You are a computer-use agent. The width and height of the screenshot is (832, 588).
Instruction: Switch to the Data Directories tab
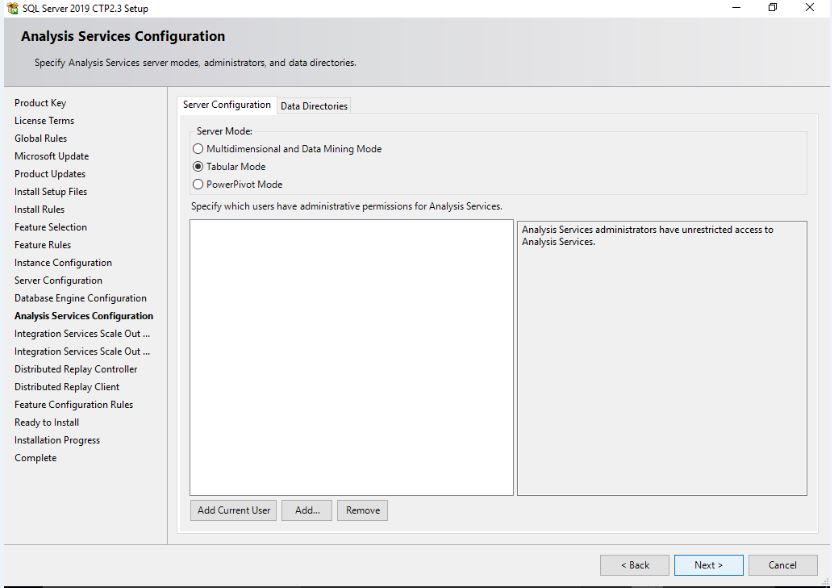pos(314,106)
